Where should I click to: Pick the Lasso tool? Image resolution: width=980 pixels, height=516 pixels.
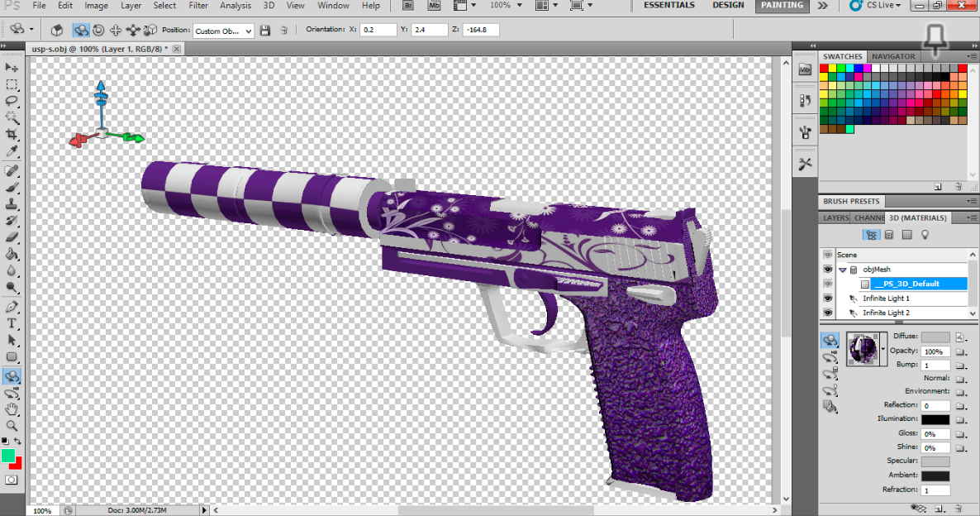click(x=12, y=101)
